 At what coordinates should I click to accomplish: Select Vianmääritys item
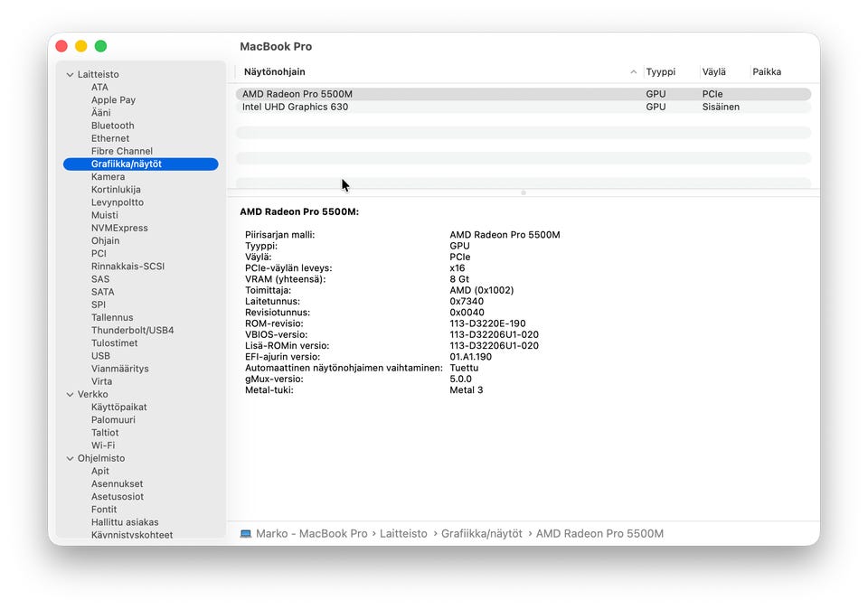click(119, 369)
